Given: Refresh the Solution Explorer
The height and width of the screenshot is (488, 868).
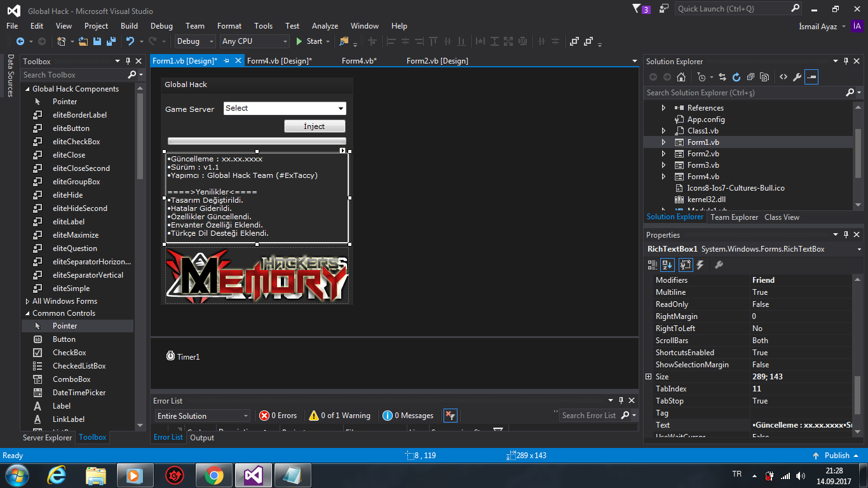Looking at the screenshot, I should coord(736,77).
